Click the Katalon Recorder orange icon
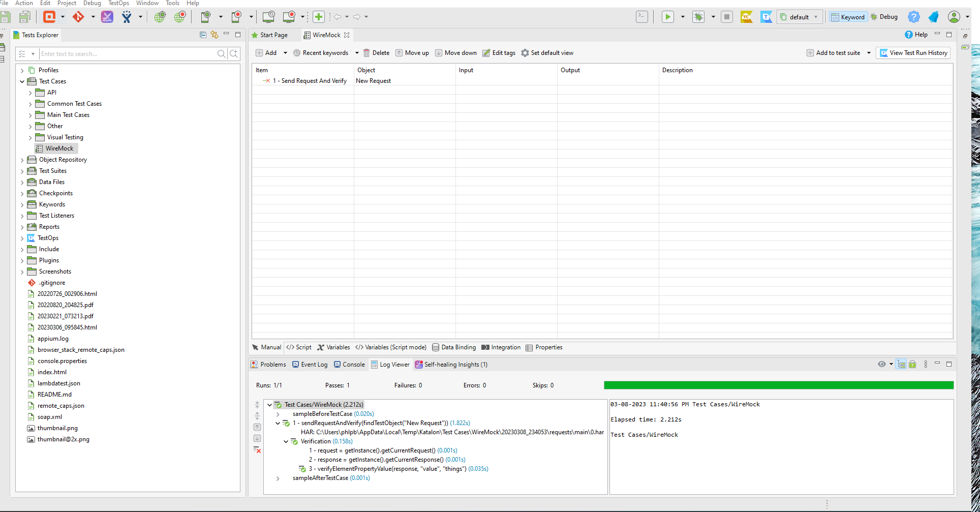This screenshot has height=512, width=980. pos(49,17)
